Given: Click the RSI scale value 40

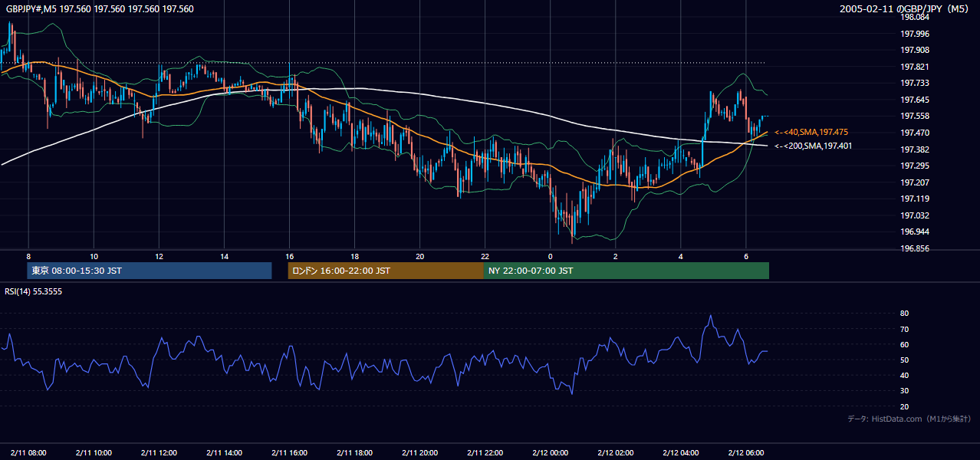Looking at the screenshot, I should click(x=904, y=375).
